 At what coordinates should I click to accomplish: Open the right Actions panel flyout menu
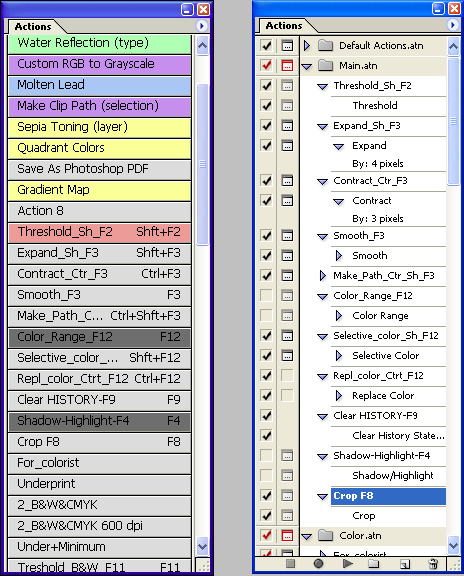point(453,25)
